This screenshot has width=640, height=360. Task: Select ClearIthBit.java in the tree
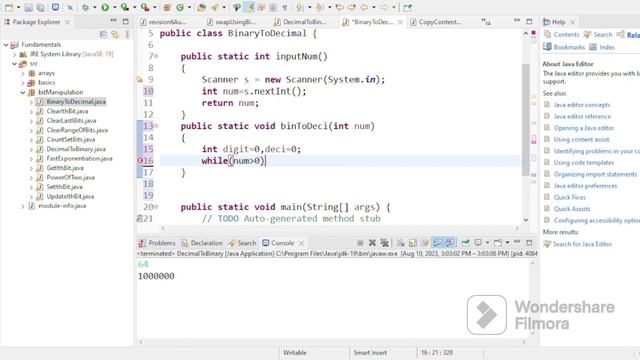click(67, 111)
